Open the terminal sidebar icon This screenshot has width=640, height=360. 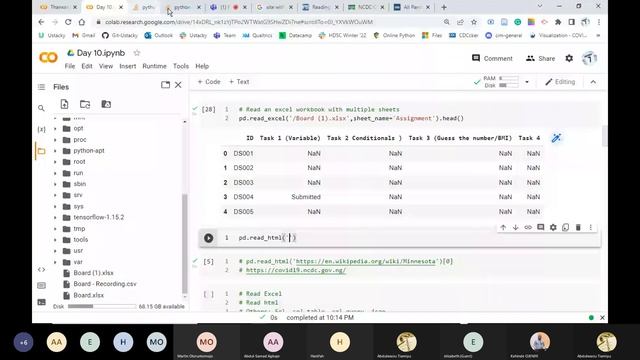point(41,302)
